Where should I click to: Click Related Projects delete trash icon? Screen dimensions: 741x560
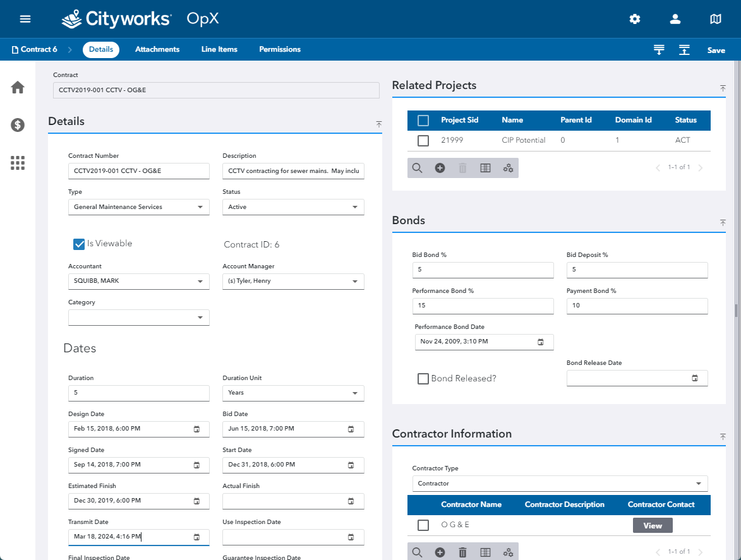pyautogui.click(x=462, y=168)
